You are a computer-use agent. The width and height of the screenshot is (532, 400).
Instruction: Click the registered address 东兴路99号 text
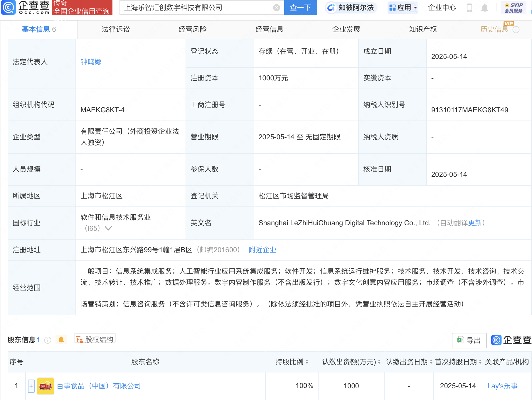(x=137, y=250)
